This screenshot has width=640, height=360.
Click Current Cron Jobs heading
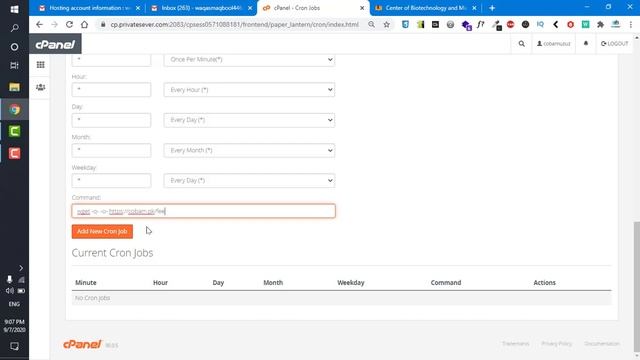point(112,253)
